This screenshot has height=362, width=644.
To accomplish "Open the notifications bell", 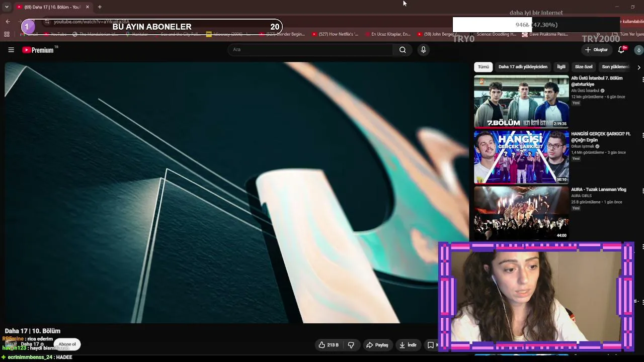I will 621,50.
